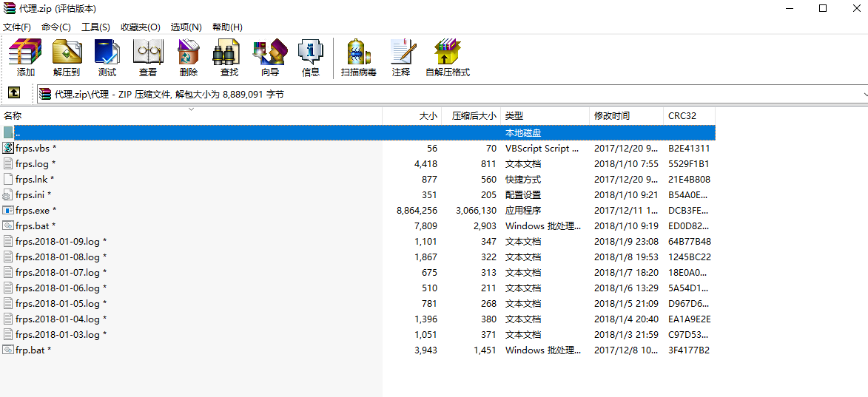Click the 8,864,256 size value

pos(417,211)
